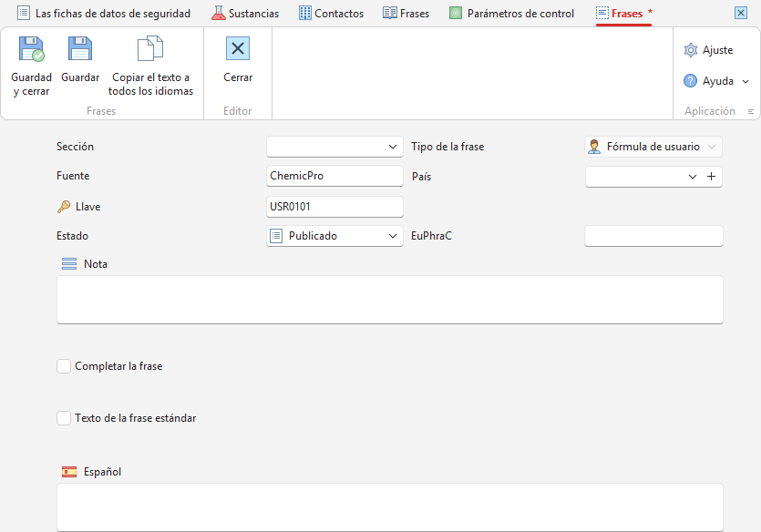Expand the Tipo de la frase dropdown
761x532 pixels.
712,147
